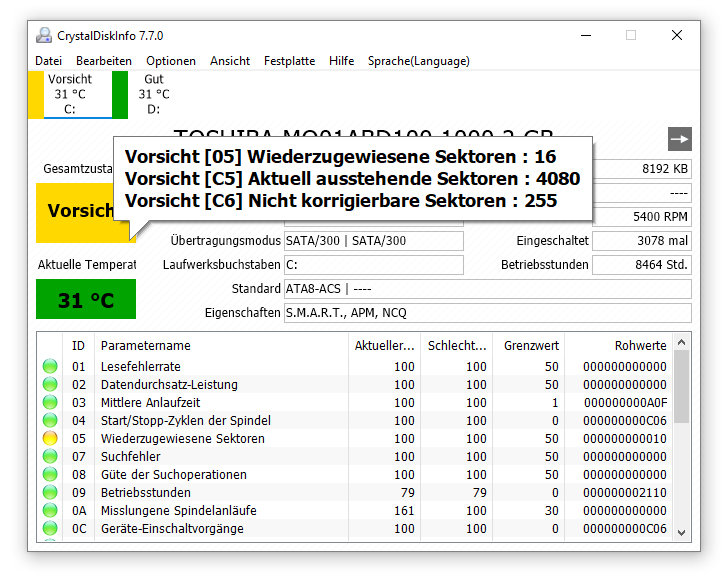Click yellow status icon for Wiederzugewiesene Sektoren
Viewport: 727px width, 586px height.
pos(50,439)
